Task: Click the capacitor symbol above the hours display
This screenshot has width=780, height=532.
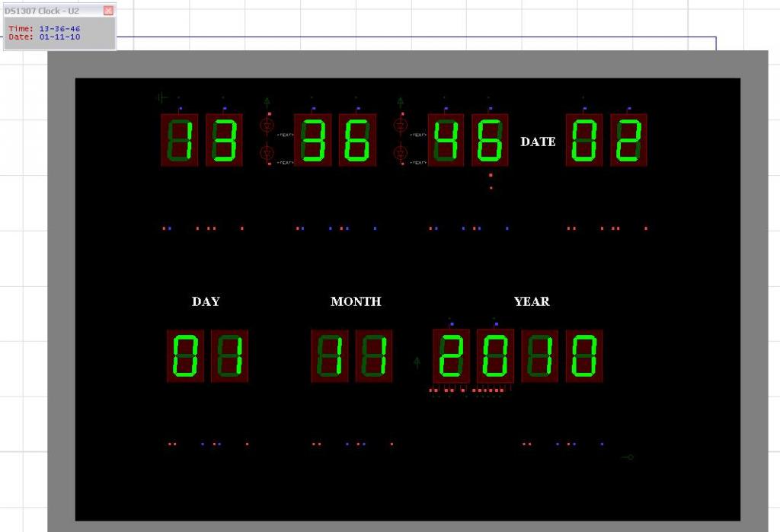Action: pyautogui.click(x=161, y=97)
